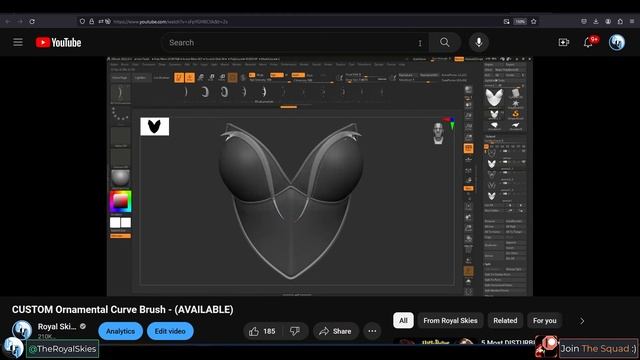
Task: Click the site padlock icon
Action: click(x=91, y=21)
